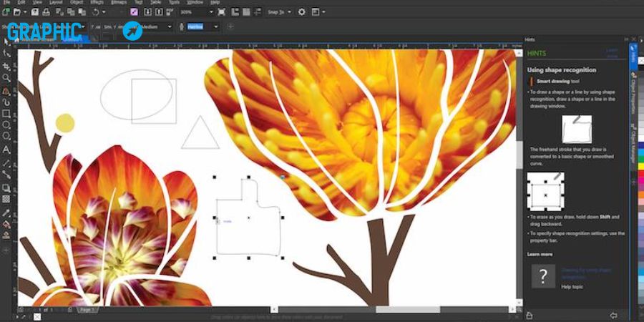Open the Effects menu
The image size is (644, 322).
click(x=97, y=2)
